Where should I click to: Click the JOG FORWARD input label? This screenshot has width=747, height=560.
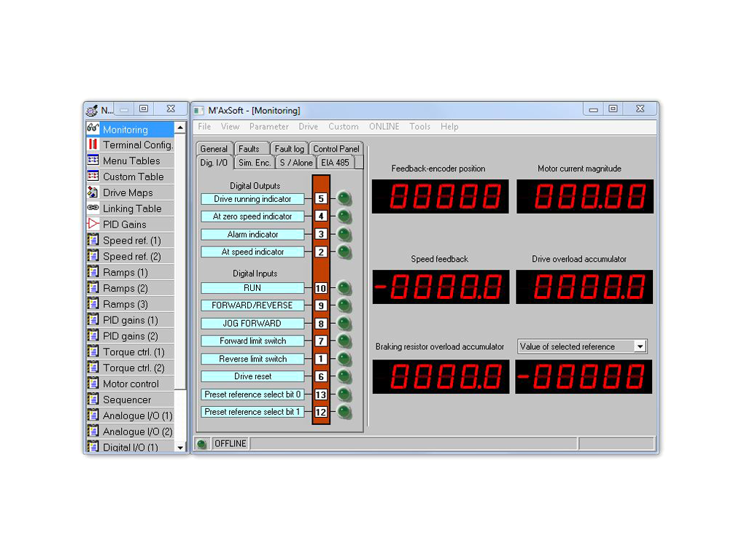[252, 323]
